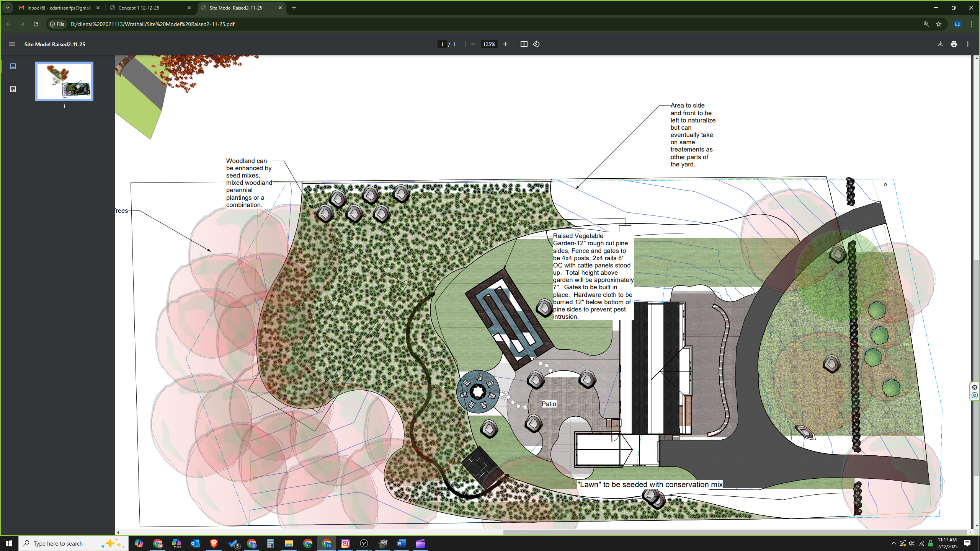Print the PDF document
The height and width of the screenshot is (551, 980).
pyautogui.click(x=954, y=44)
